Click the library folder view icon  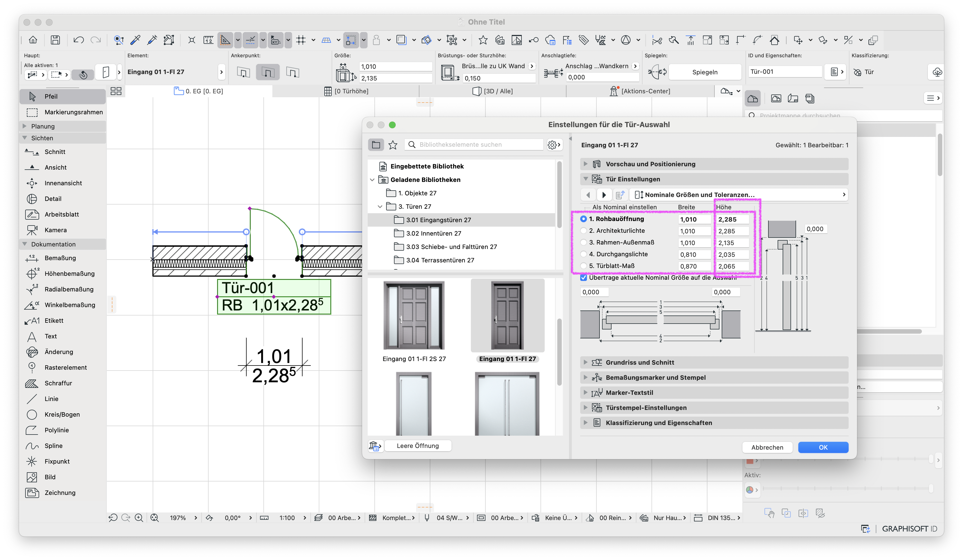[x=376, y=145]
